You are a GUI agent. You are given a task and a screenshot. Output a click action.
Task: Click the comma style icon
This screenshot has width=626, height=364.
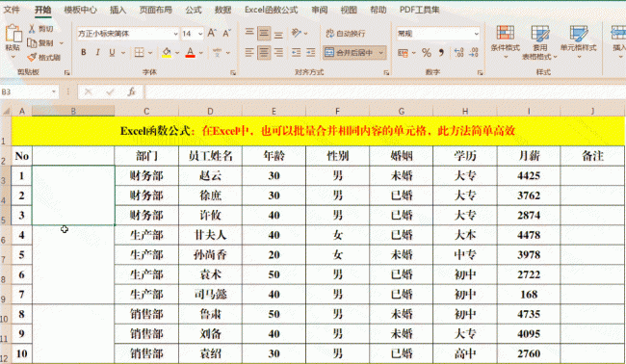(441, 53)
